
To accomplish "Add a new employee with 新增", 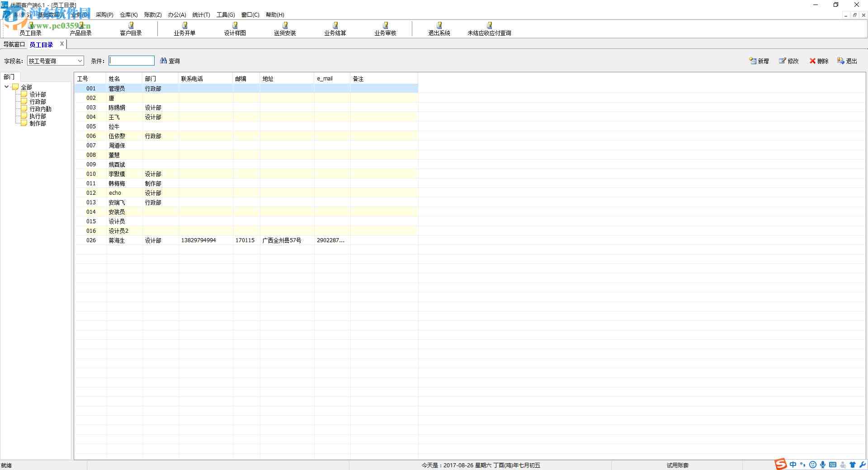I will (x=759, y=61).
